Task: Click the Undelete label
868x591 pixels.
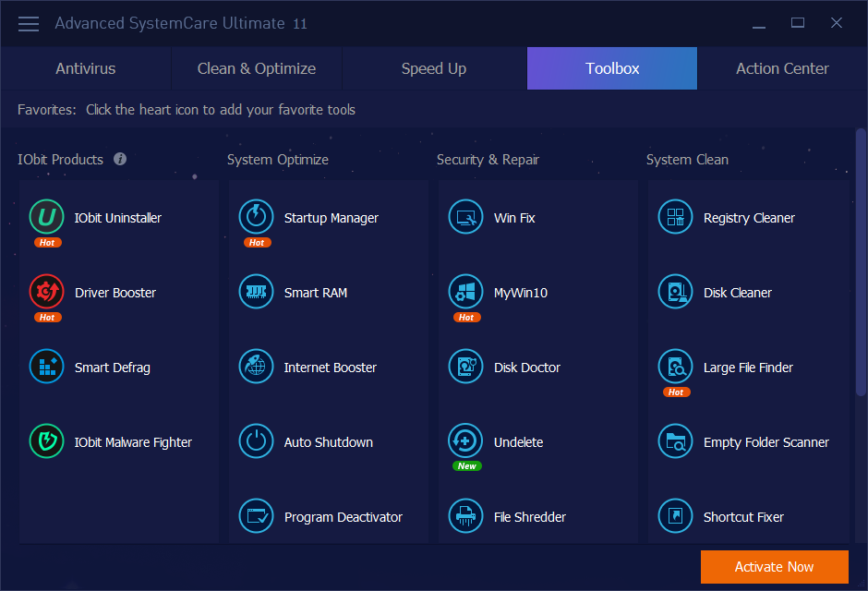Action: (518, 442)
